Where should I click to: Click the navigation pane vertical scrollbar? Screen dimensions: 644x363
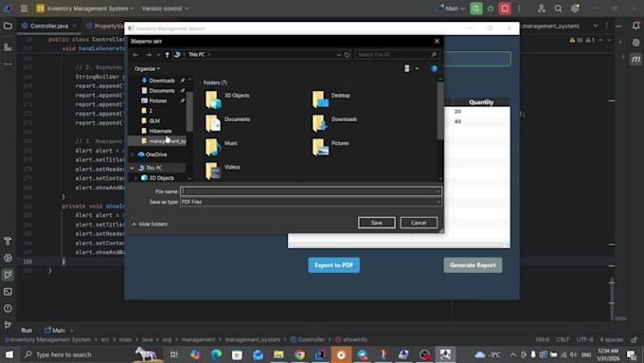[x=189, y=111]
